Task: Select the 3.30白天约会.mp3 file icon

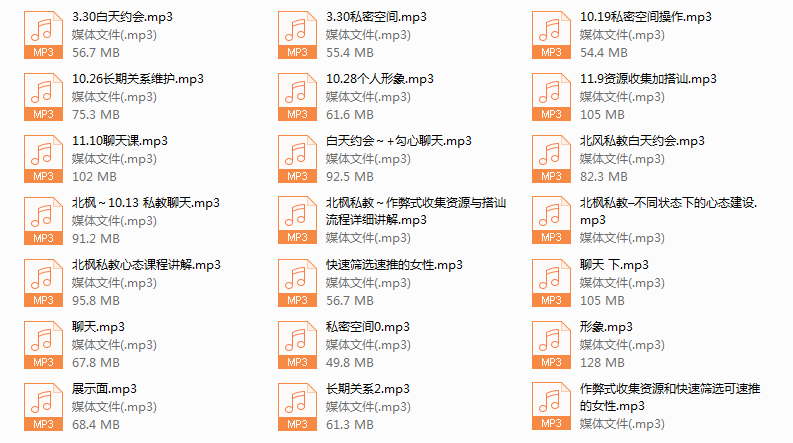Action: (x=43, y=35)
